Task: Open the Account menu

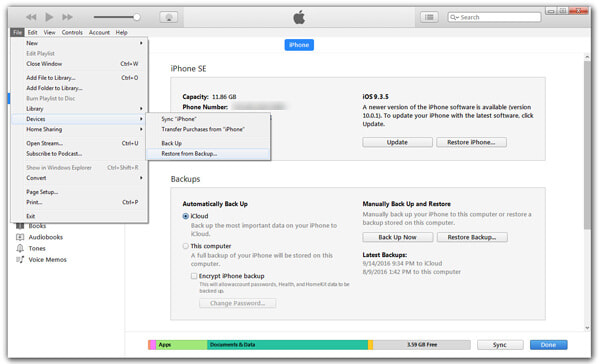Action: (99, 33)
